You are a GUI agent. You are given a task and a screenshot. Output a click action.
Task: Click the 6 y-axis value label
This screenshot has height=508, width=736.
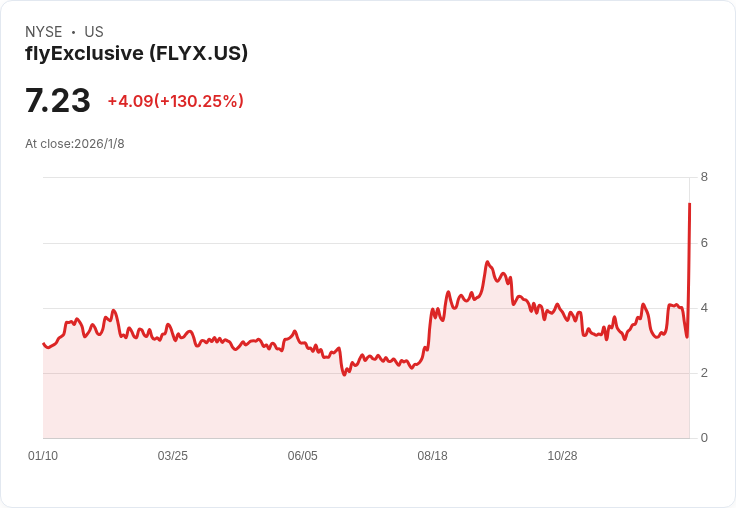(704, 243)
